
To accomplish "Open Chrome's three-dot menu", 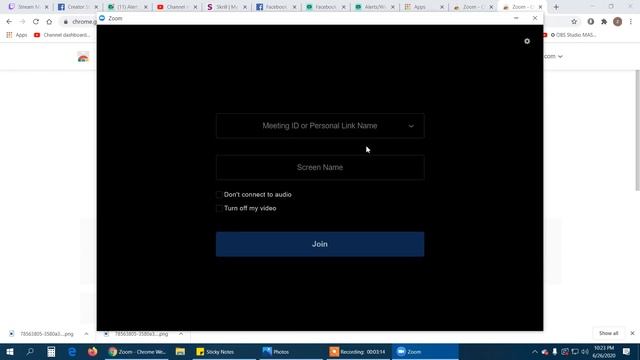I will pyautogui.click(x=631, y=22).
